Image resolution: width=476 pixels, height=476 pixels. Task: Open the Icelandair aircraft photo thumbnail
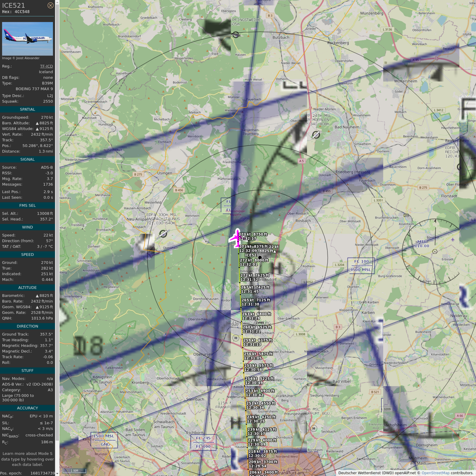tap(27, 39)
